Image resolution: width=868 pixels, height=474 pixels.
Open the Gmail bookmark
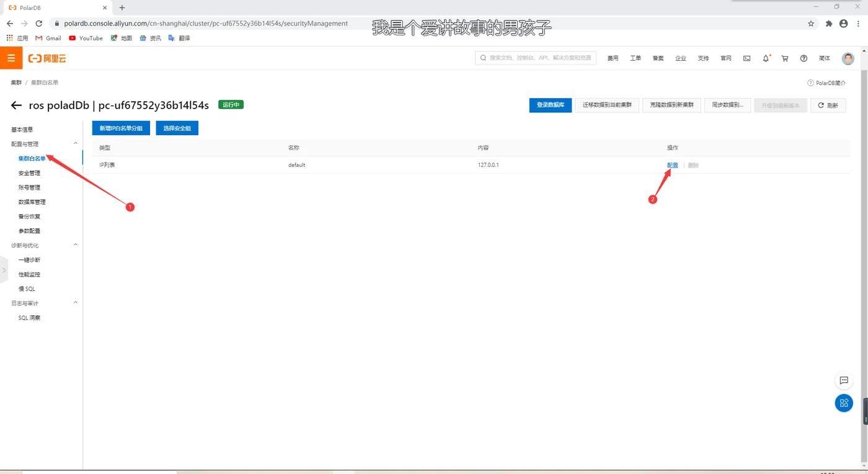coord(48,38)
